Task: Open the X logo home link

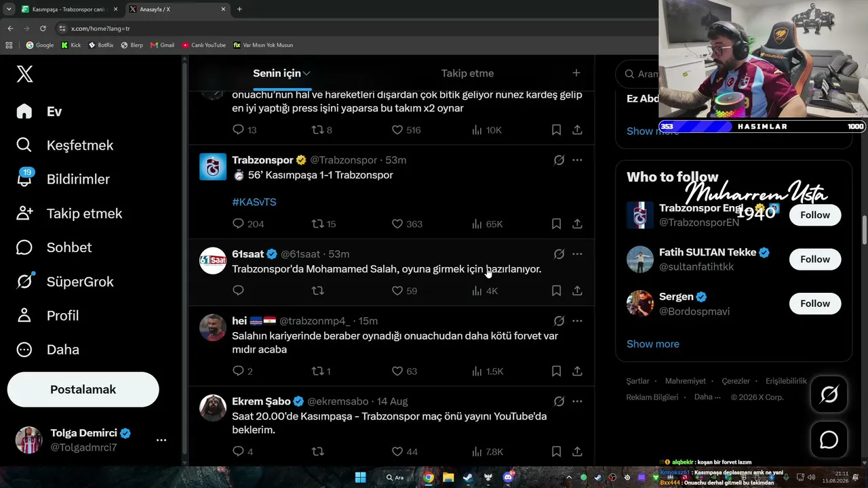Action: (24, 74)
